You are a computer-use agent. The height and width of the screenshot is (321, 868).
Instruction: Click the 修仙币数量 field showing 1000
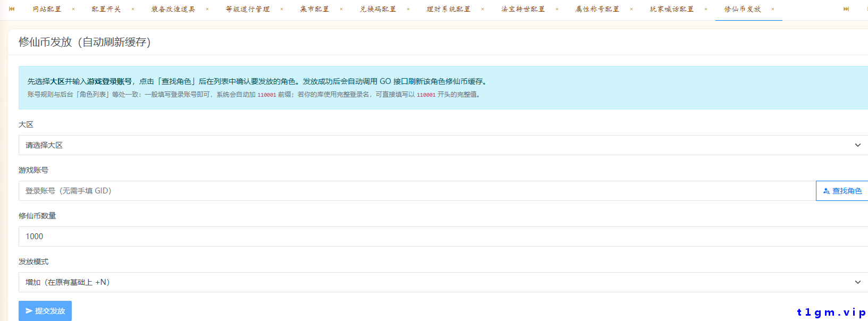(443, 236)
